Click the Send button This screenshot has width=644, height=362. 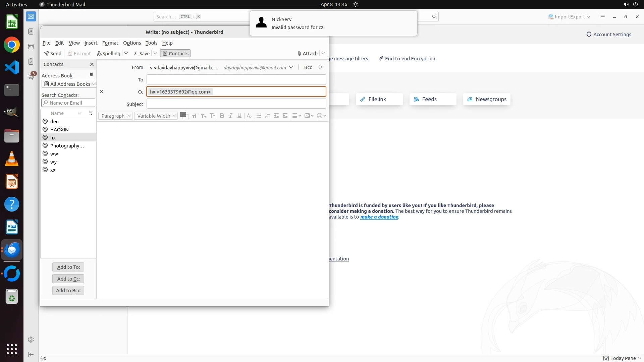tap(53, 53)
